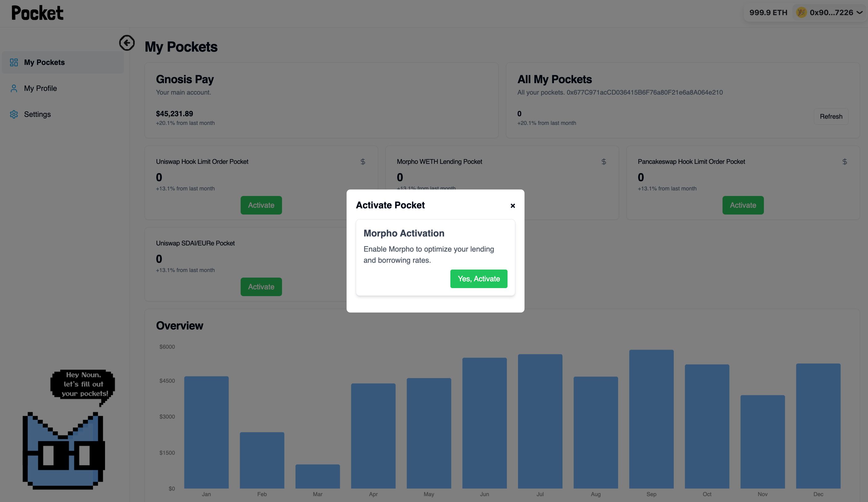
Task: Click the My Profile person icon
Action: point(14,88)
